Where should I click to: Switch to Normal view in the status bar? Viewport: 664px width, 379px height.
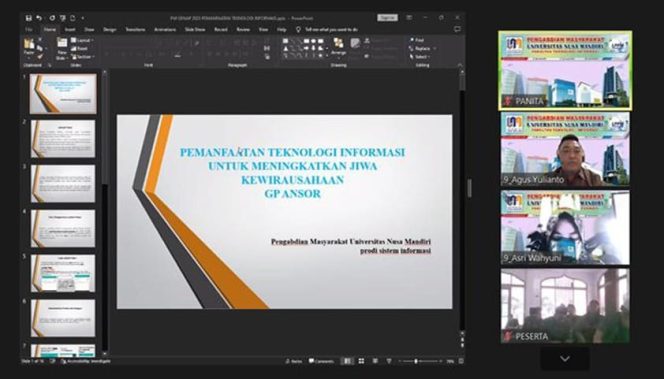coord(347,361)
